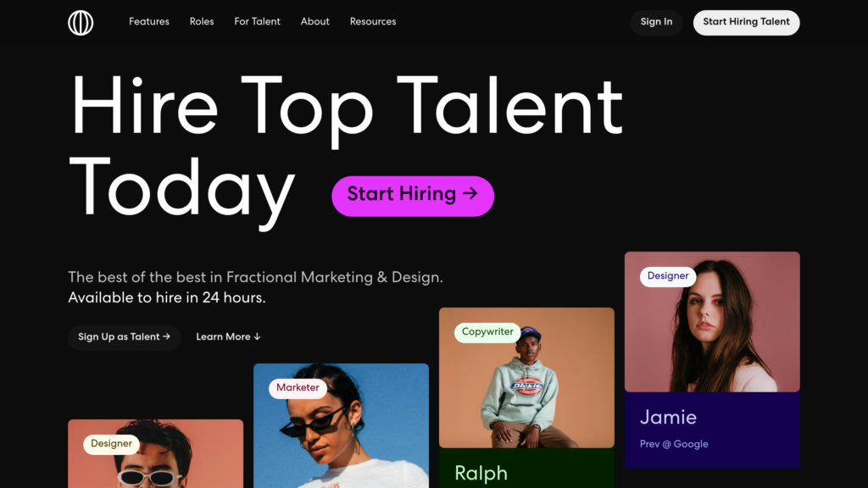Open the About nav link
Screen dimensions: 868x488
tap(314, 22)
